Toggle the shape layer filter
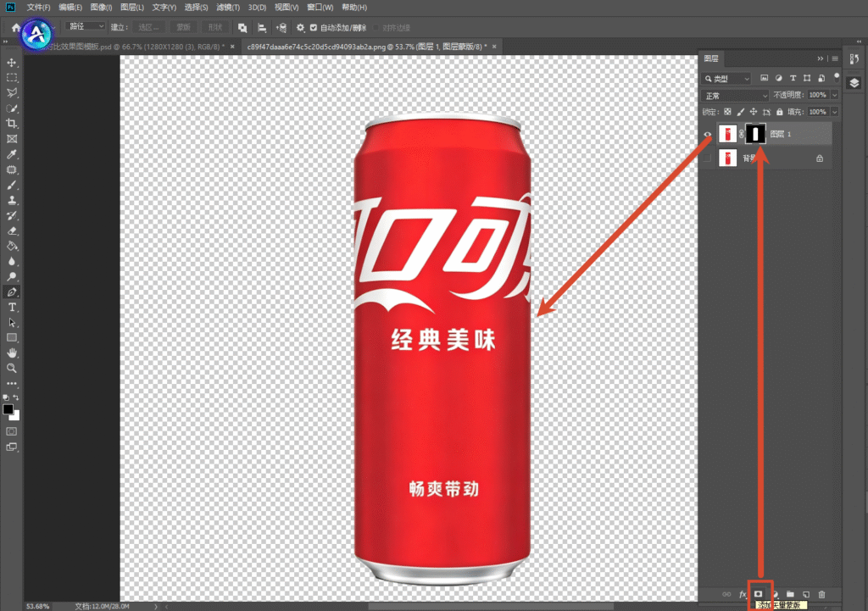 [807, 78]
